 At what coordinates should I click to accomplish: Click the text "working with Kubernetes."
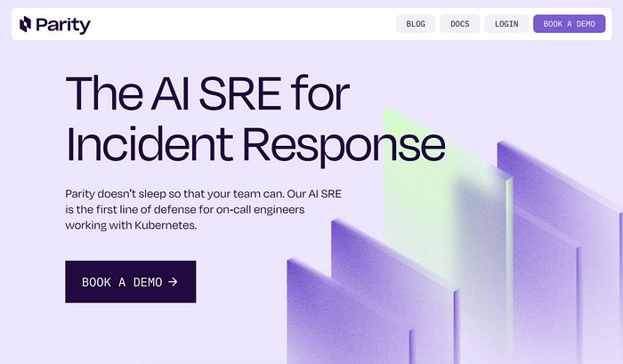pos(131,225)
